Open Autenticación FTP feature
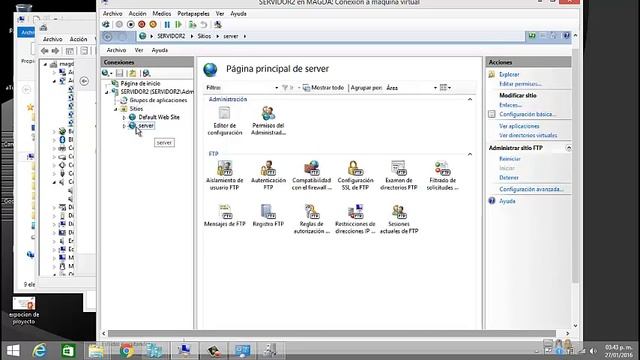640x360 pixels. tap(268, 176)
